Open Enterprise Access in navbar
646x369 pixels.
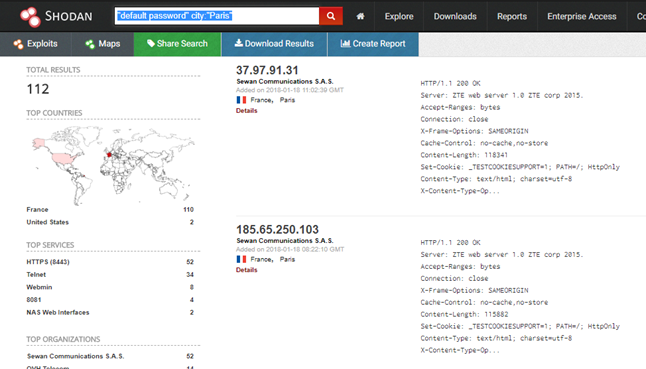click(581, 16)
